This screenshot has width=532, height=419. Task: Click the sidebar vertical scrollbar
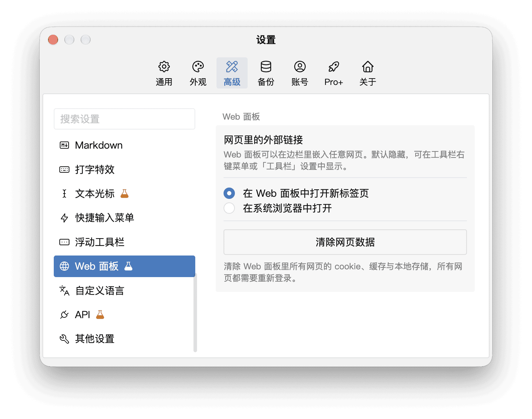click(x=195, y=312)
